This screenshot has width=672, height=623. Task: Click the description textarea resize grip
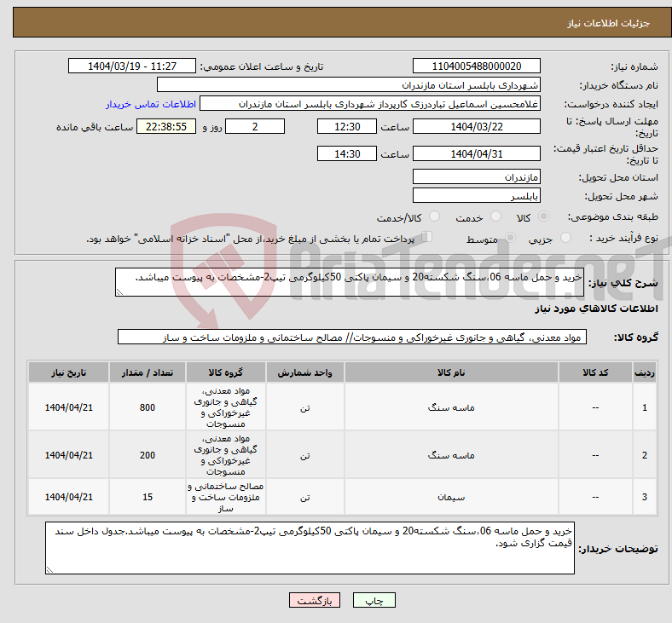point(119,292)
